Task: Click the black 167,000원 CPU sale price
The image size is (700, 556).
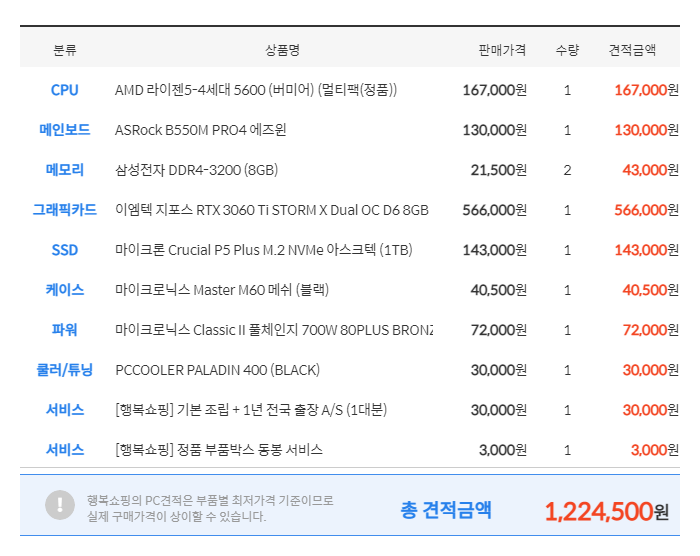Action: pyautogui.click(x=495, y=90)
